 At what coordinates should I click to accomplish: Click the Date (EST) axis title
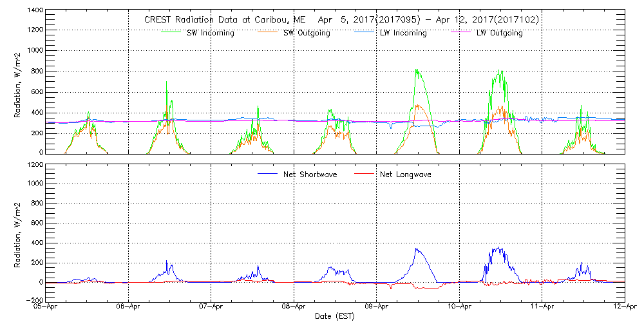tap(336, 316)
